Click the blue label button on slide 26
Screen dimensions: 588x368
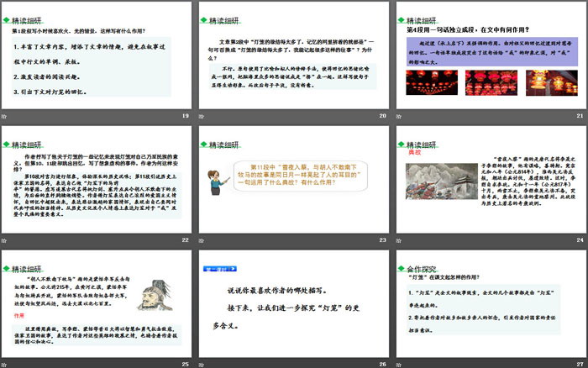pos(220,269)
